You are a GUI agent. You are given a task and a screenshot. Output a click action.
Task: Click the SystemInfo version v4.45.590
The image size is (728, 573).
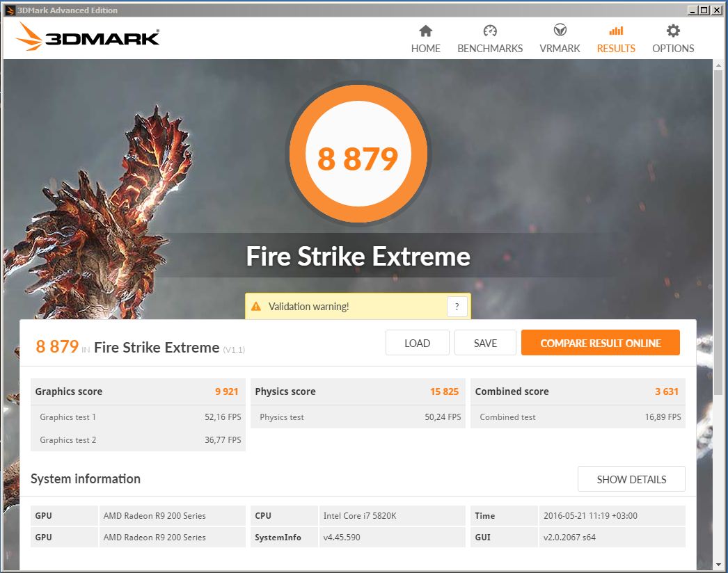click(x=342, y=538)
